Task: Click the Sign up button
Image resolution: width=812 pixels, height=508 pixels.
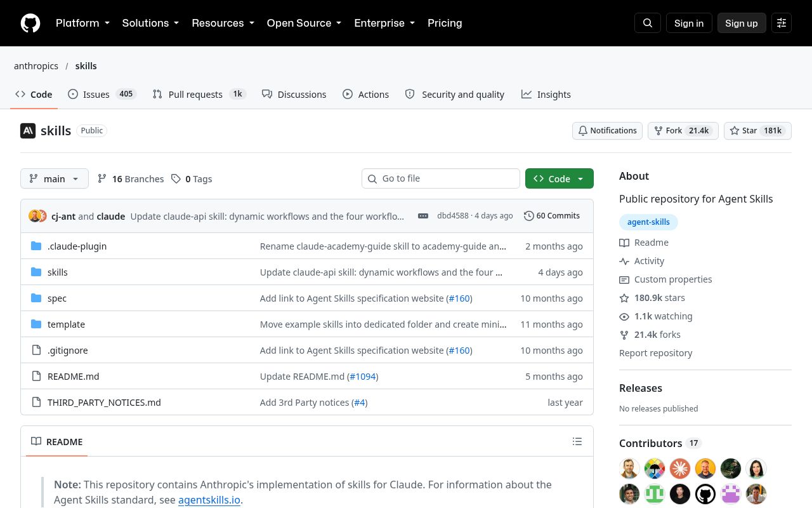Action: (742, 23)
